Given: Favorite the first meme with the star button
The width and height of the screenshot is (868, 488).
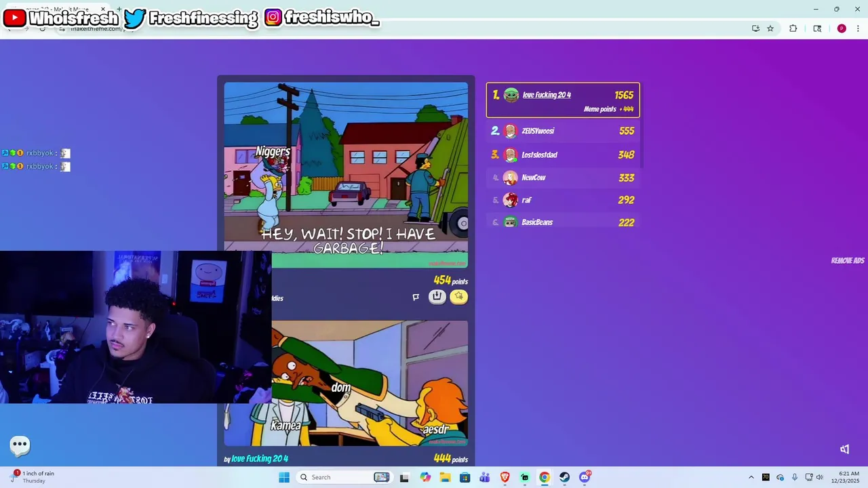Looking at the screenshot, I should (x=459, y=296).
